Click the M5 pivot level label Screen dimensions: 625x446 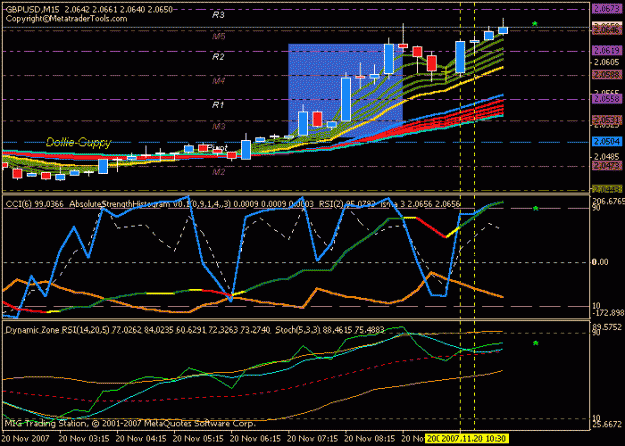pos(218,37)
